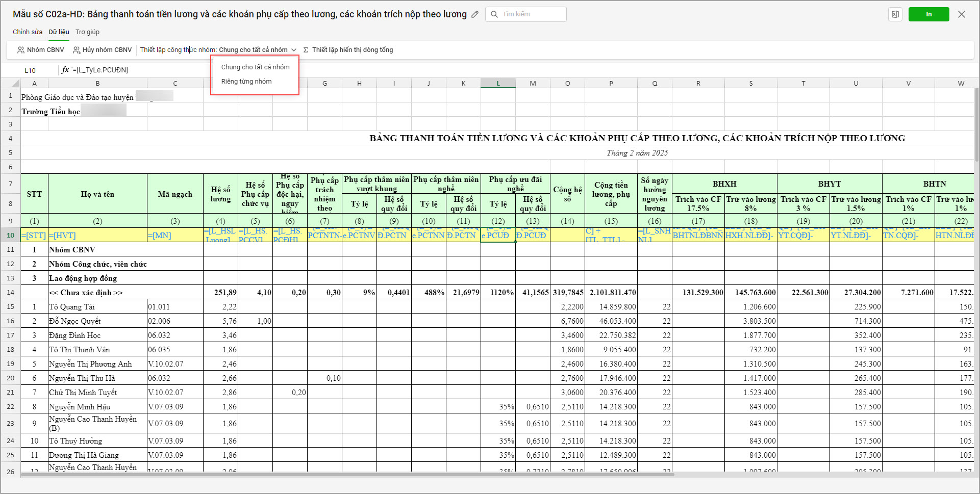
Task: Click employee name 'Dương Thị Hà Giang'
Action: (84, 455)
